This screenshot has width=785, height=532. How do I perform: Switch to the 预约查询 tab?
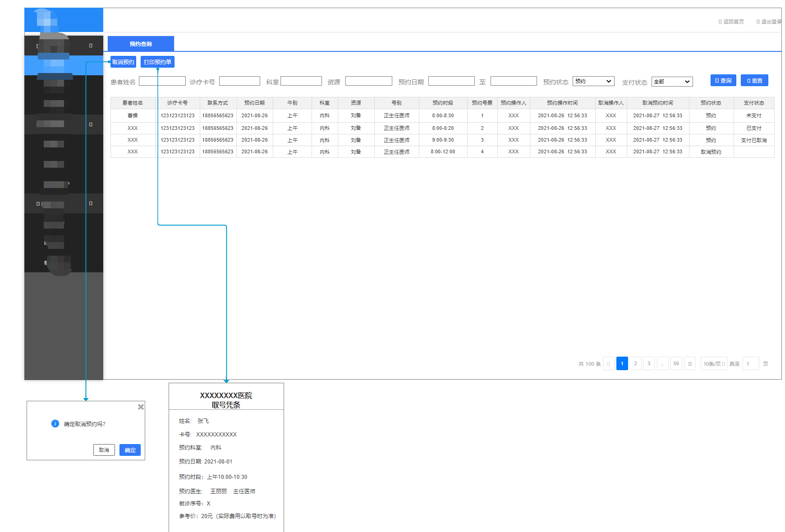(141, 44)
